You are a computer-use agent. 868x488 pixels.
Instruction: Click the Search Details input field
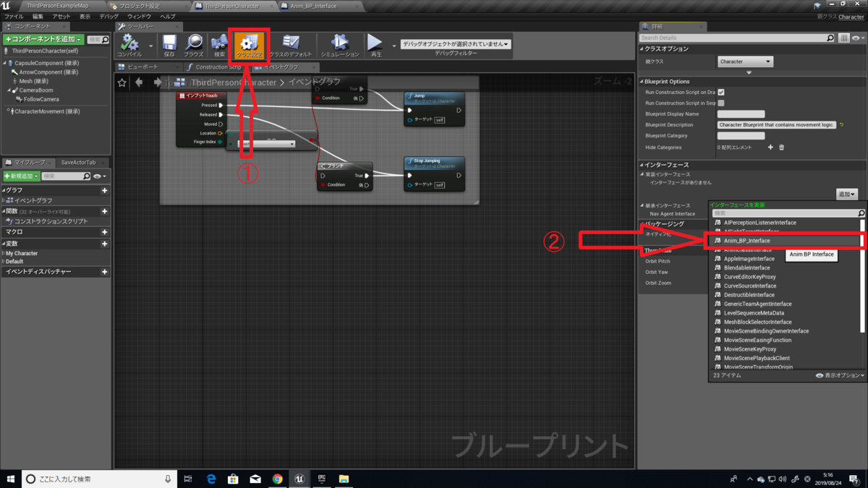(737, 38)
